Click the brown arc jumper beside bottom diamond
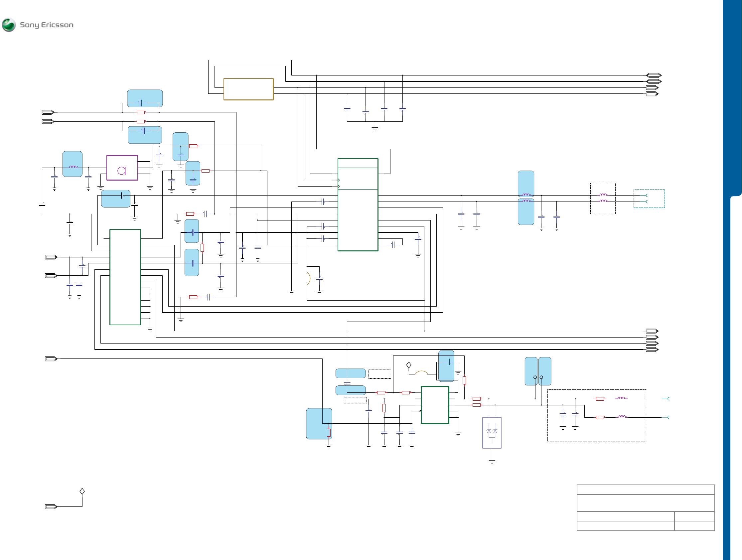 coord(421,372)
